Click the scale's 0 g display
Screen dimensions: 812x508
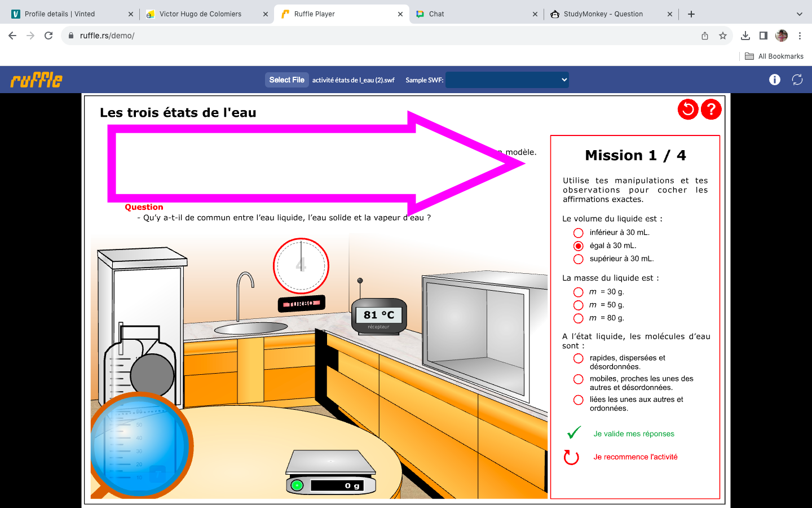tap(337, 485)
